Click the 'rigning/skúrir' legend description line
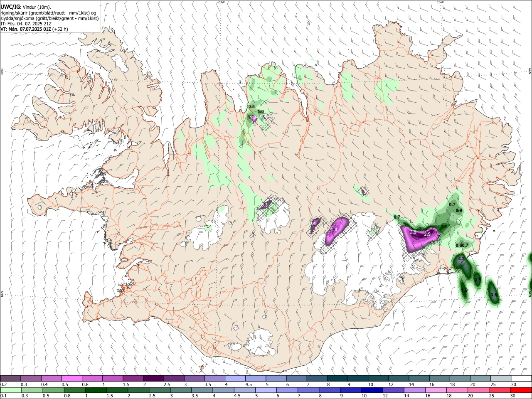The width and height of the screenshot is (532, 399). coord(48,13)
